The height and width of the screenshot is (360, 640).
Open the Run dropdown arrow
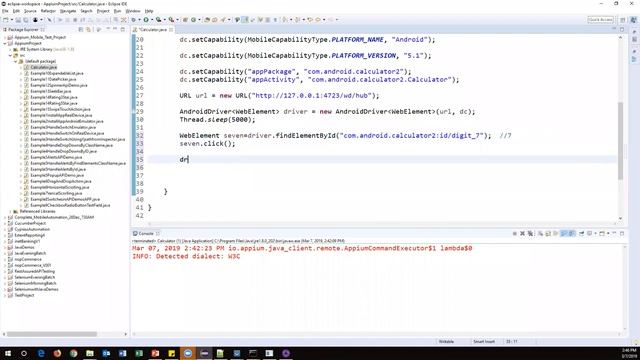click(151, 20)
